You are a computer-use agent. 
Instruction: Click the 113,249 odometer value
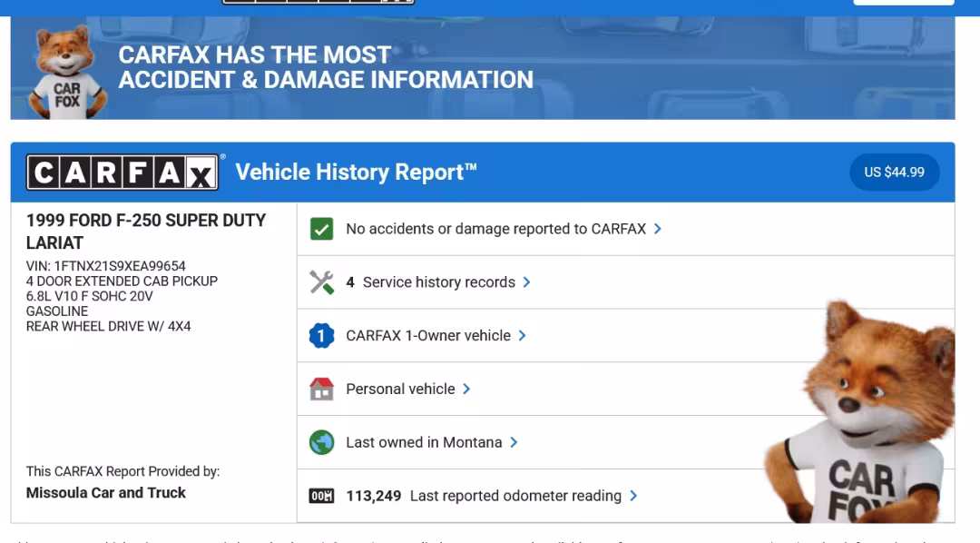(x=374, y=496)
